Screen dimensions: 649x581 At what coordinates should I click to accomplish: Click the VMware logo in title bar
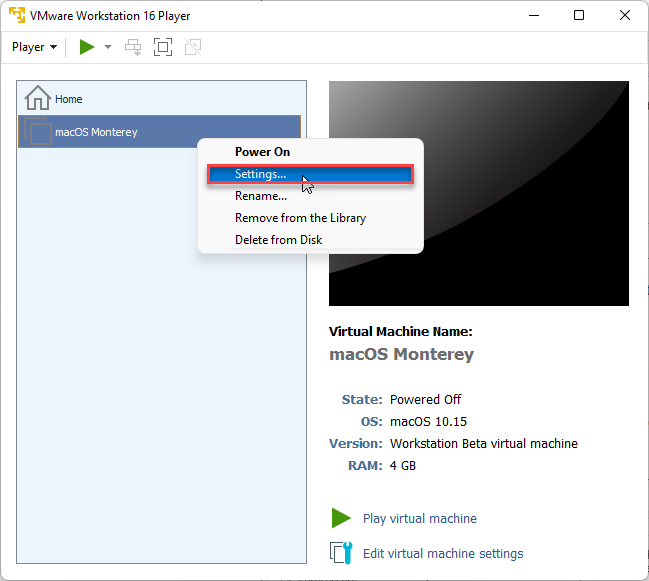[17, 15]
